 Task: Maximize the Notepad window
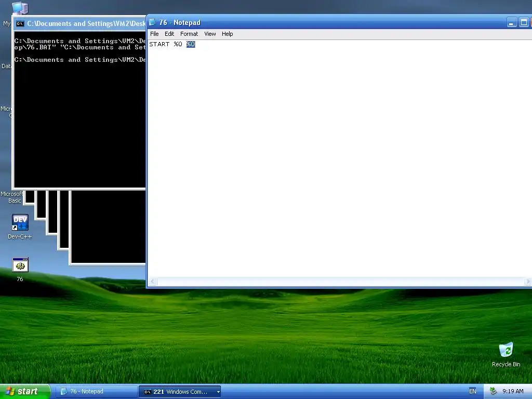point(524,23)
